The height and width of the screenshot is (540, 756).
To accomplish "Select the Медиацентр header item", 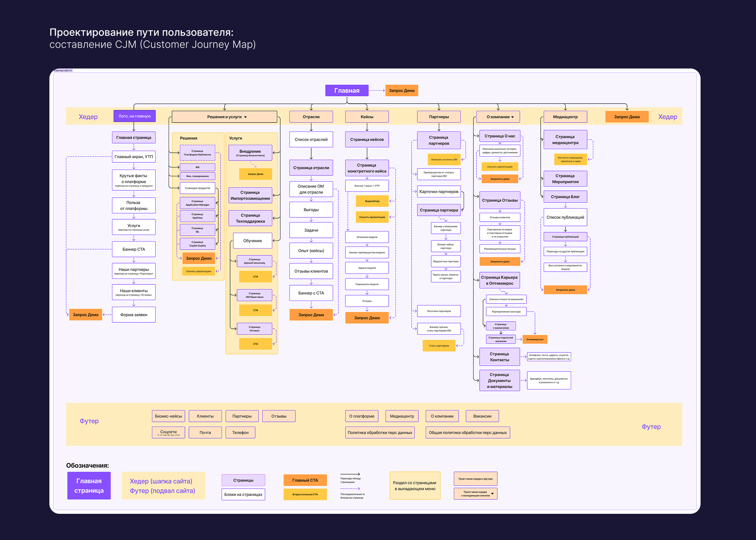I will point(565,117).
